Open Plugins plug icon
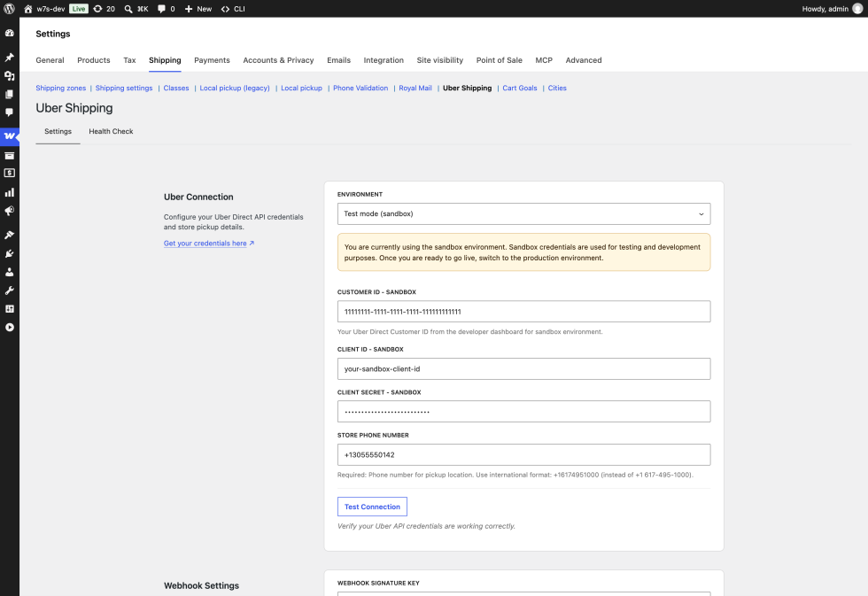The width and height of the screenshot is (868, 596). pyautogui.click(x=10, y=253)
